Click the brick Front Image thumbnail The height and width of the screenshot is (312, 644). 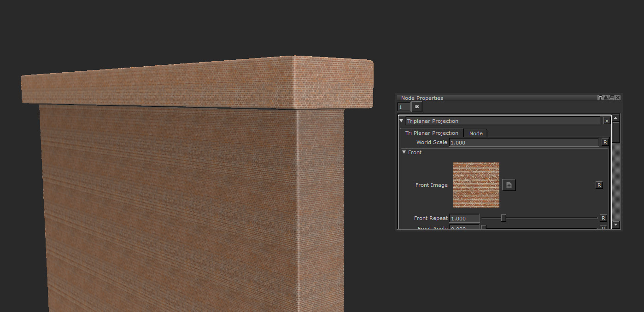(x=476, y=185)
